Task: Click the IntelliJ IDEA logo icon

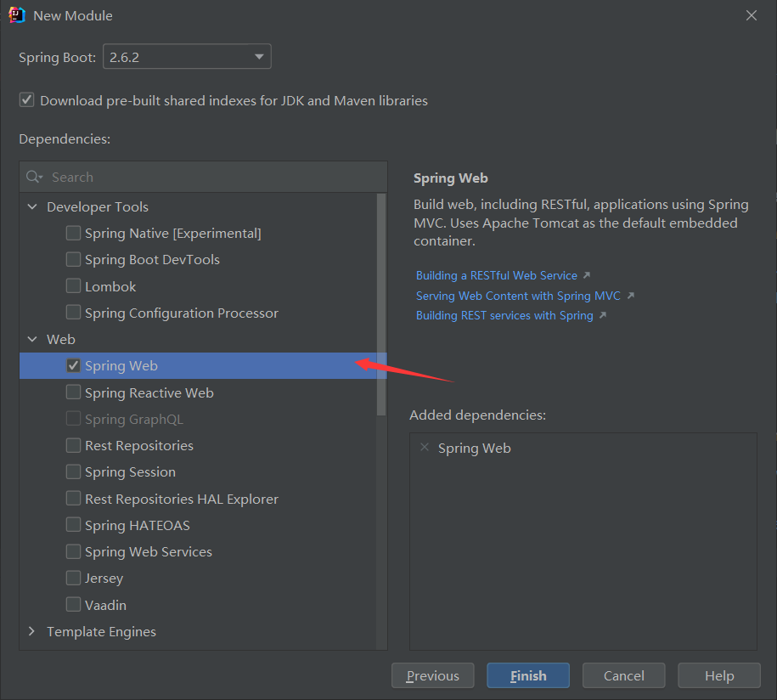Action: click(x=16, y=15)
